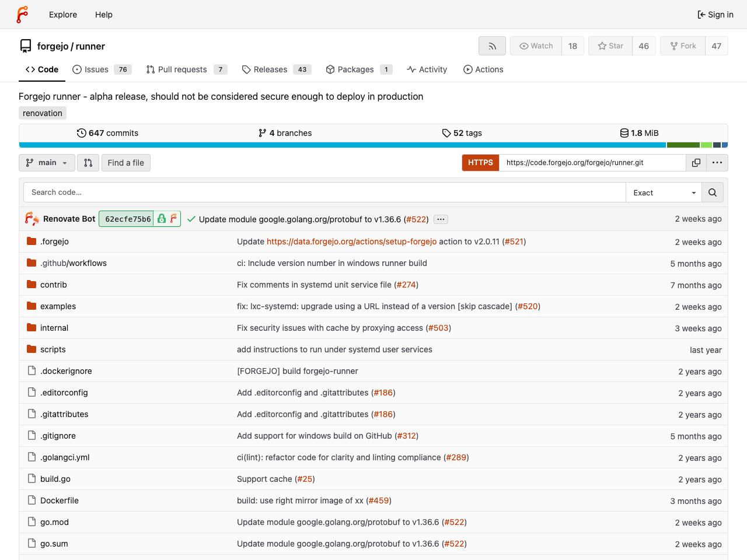Click the RSS feed icon button
The height and width of the screenshot is (560, 747).
492,46
